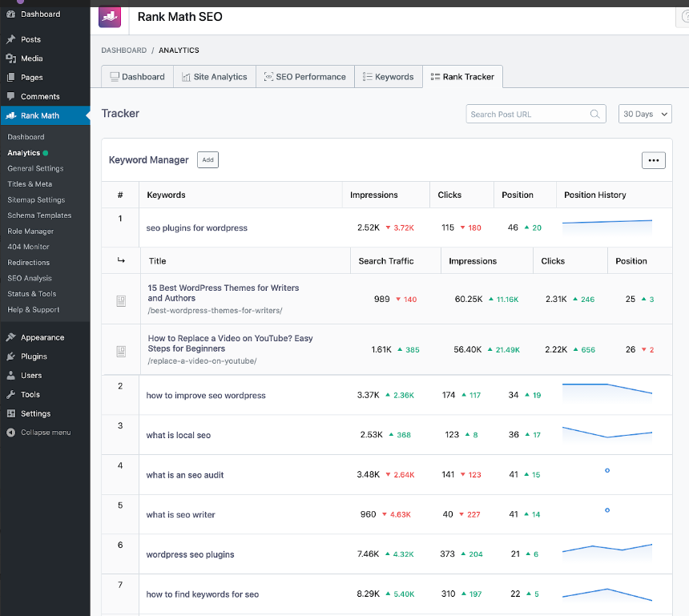Click the Plugins plug icon
Screen dimensions: 689x616
coord(11,356)
